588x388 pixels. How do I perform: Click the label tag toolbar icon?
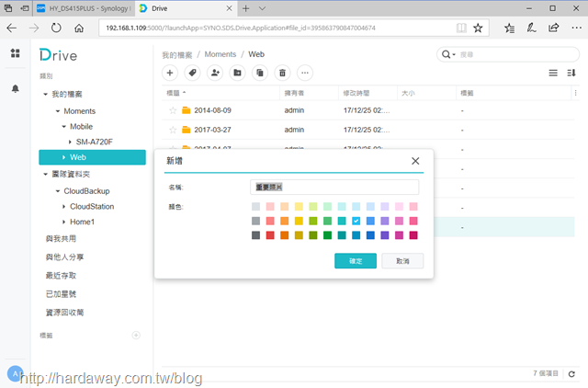tap(192, 73)
